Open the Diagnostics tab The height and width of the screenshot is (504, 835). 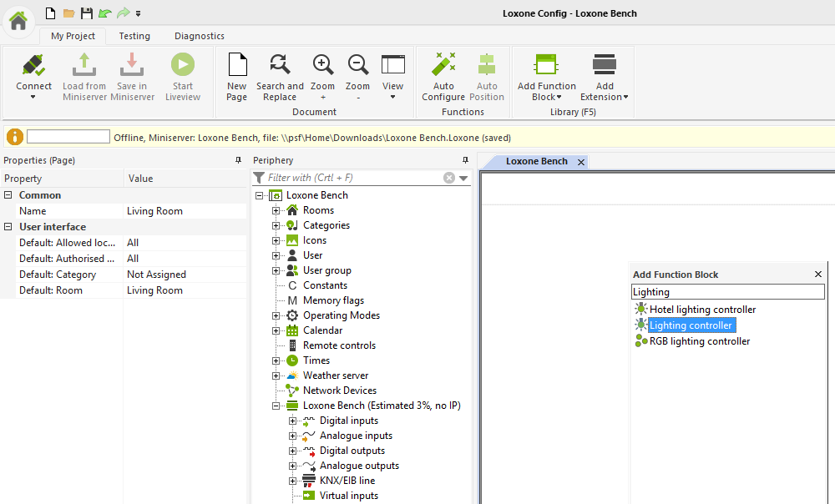pos(199,36)
